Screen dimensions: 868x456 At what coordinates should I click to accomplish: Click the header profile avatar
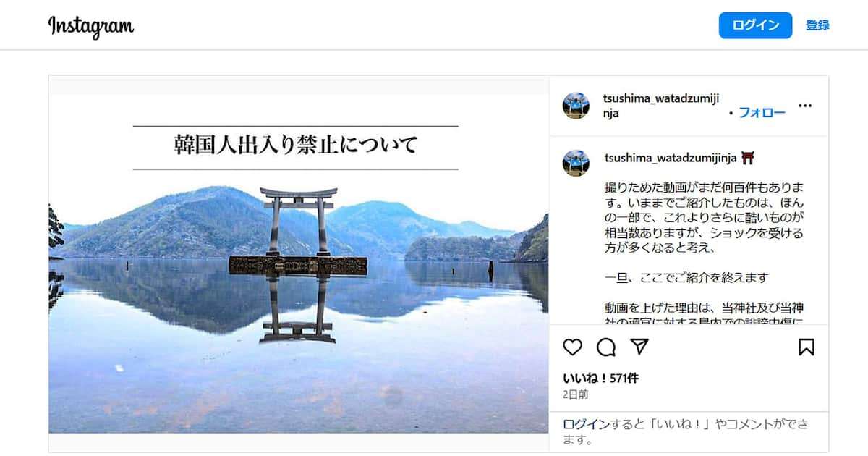pos(576,106)
